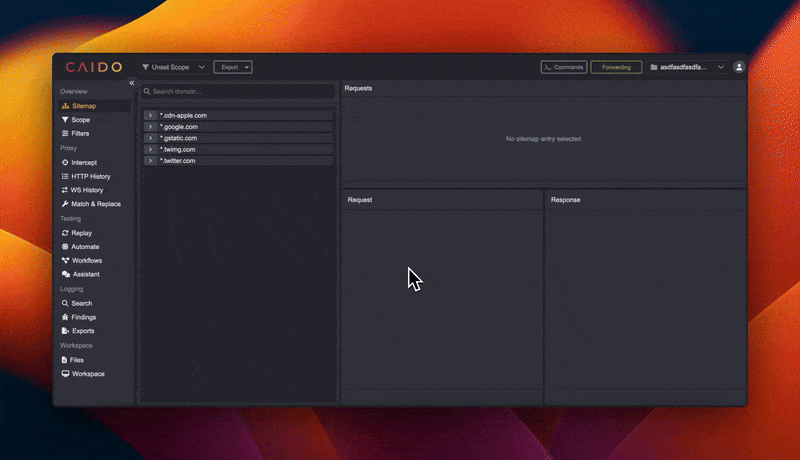Screen dimensions: 800x460
Task: Collapse the sidebar with double-chevron icon
Action: point(132,83)
